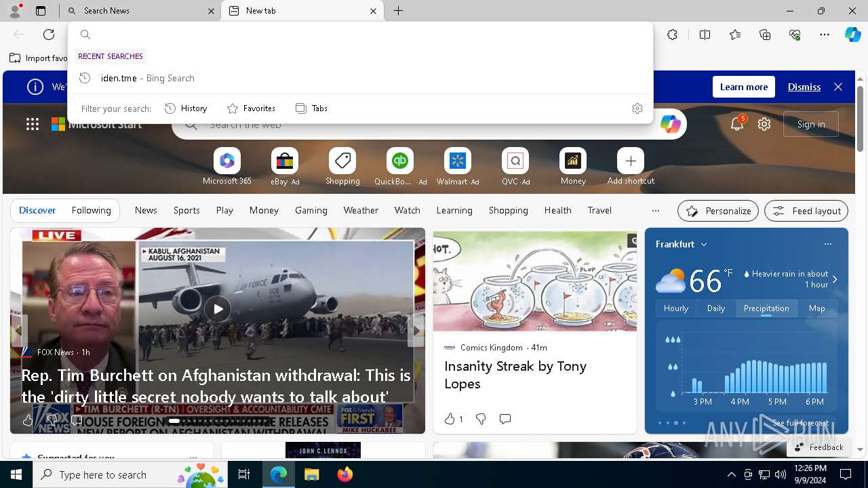The image size is (868, 488).
Task: Click the address bar input field
Action: (360, 35)
